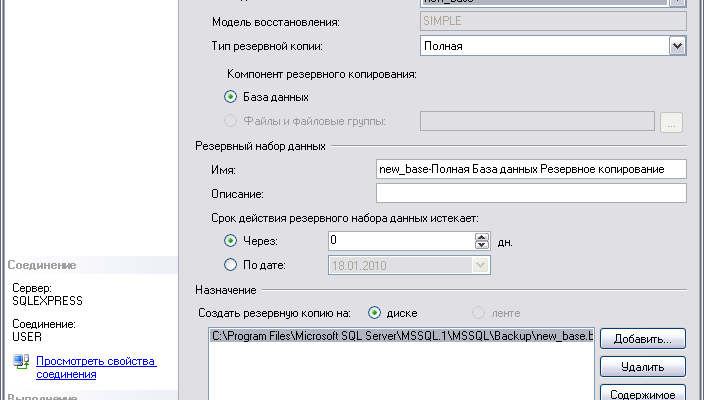Choose the 'Через' expiration option
This screenshot has height=400, width=704.
231,241
